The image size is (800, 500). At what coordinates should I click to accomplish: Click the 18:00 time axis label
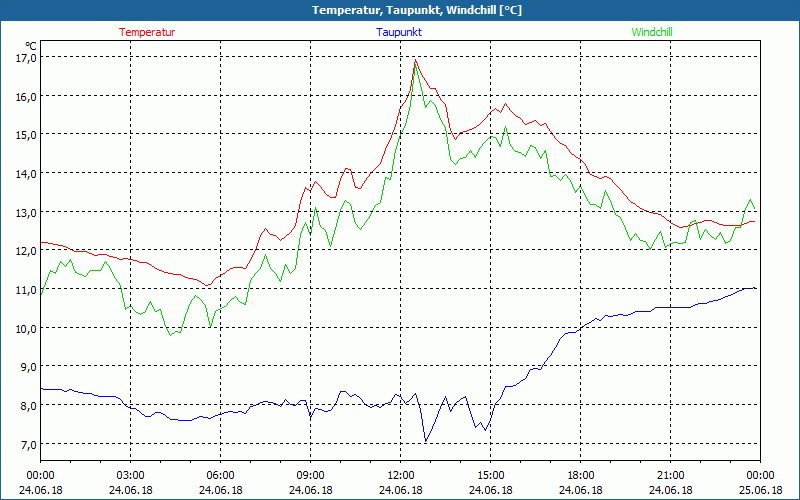tap(581, 476)
